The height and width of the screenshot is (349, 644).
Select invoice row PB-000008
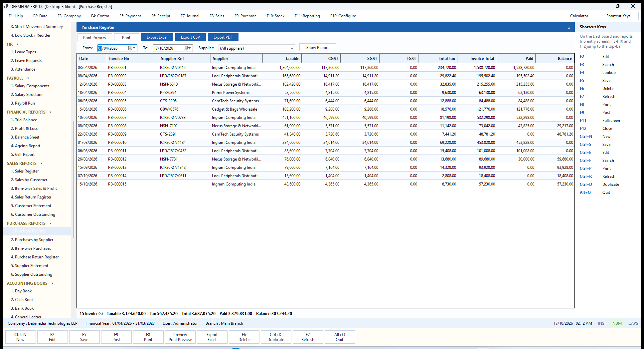(325, 126)
